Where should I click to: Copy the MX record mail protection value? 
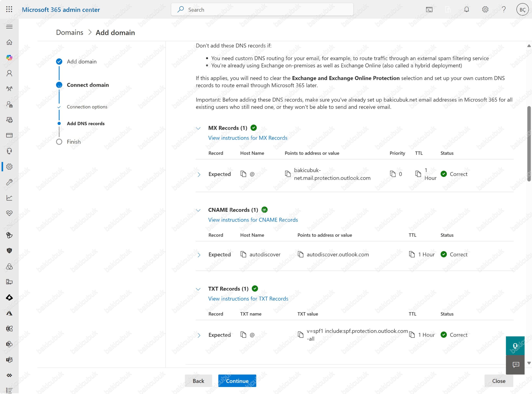tap(288, 174)
